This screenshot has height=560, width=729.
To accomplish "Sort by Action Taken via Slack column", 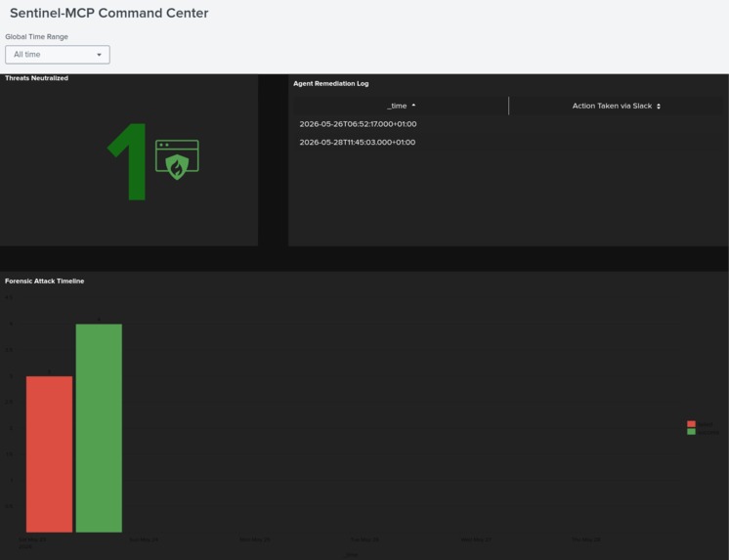I will pos(616,106).
